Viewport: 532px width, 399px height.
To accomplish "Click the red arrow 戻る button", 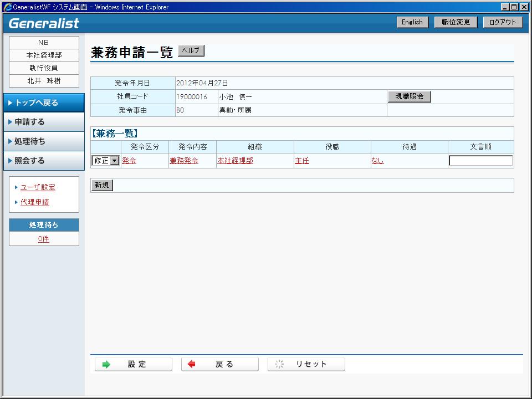I will (220, 364).
